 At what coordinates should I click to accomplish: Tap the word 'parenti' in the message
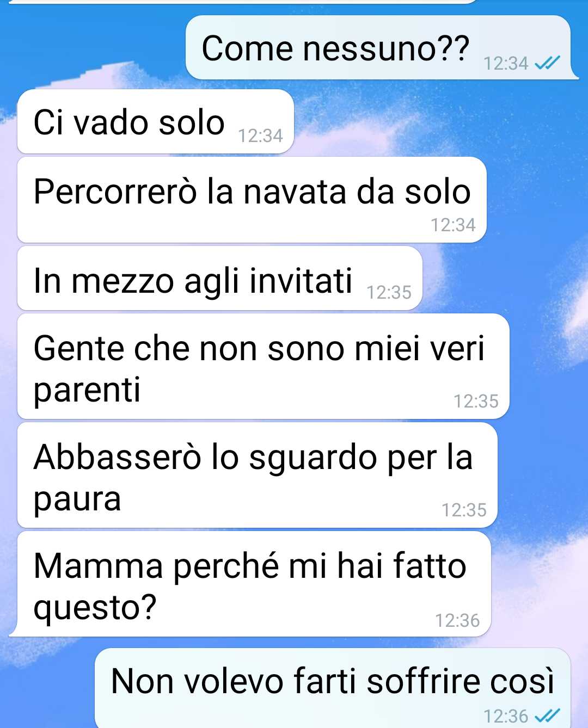[87, 391]
